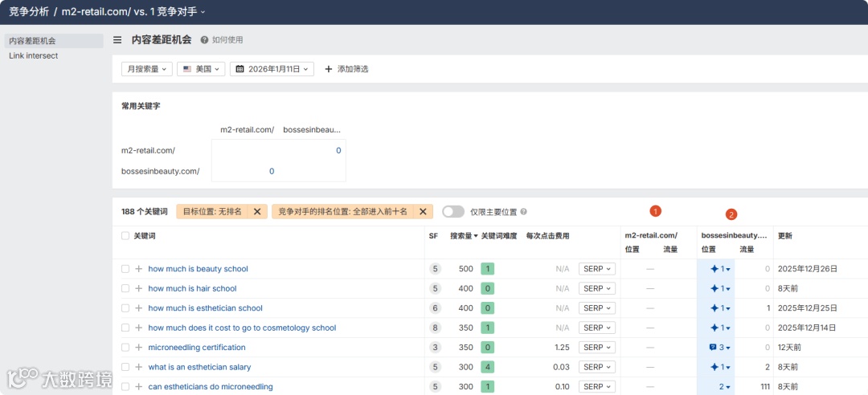Open the hamburger menu beside 内容差距机会
The height and width of the screenshot is (395, 868).
(117, 40)
